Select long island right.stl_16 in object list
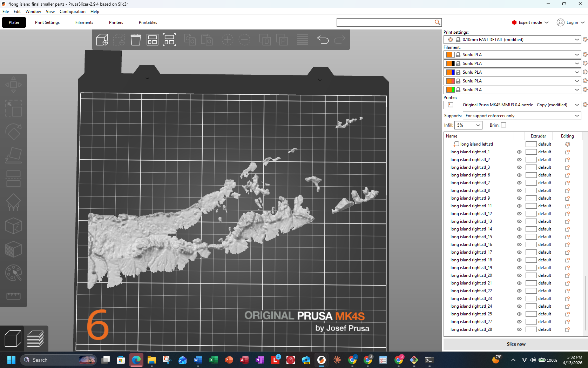Viewport: 588px width, 368px height. coord(471,245)
